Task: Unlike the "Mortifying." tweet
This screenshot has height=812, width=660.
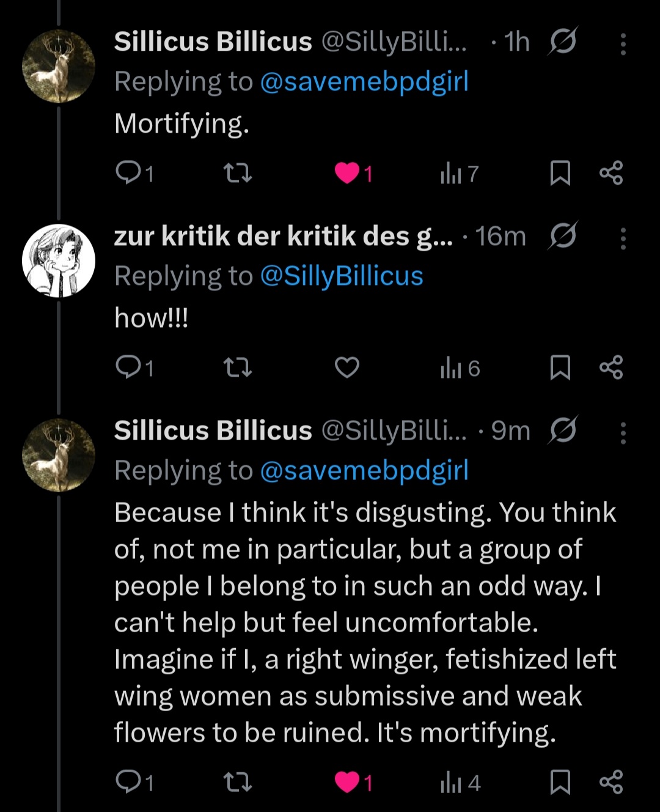Action: [347, 174]
